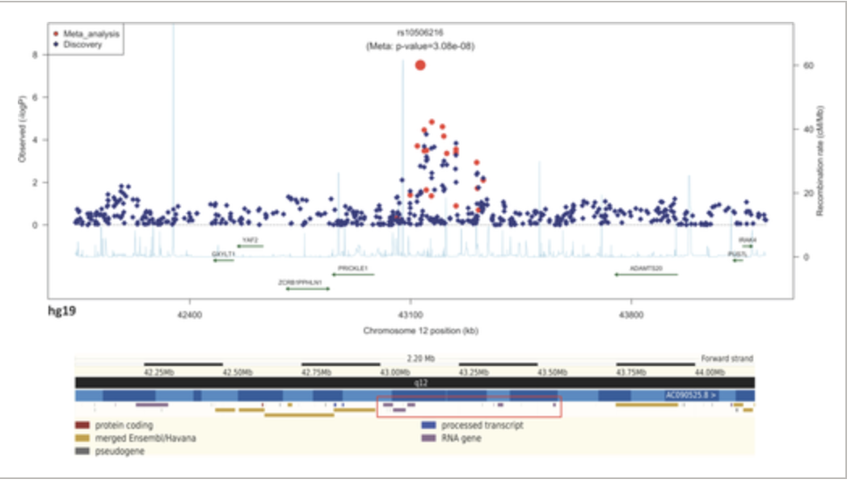
Task: Toggle the protein coding legend entry
Action: pos(82,424)
